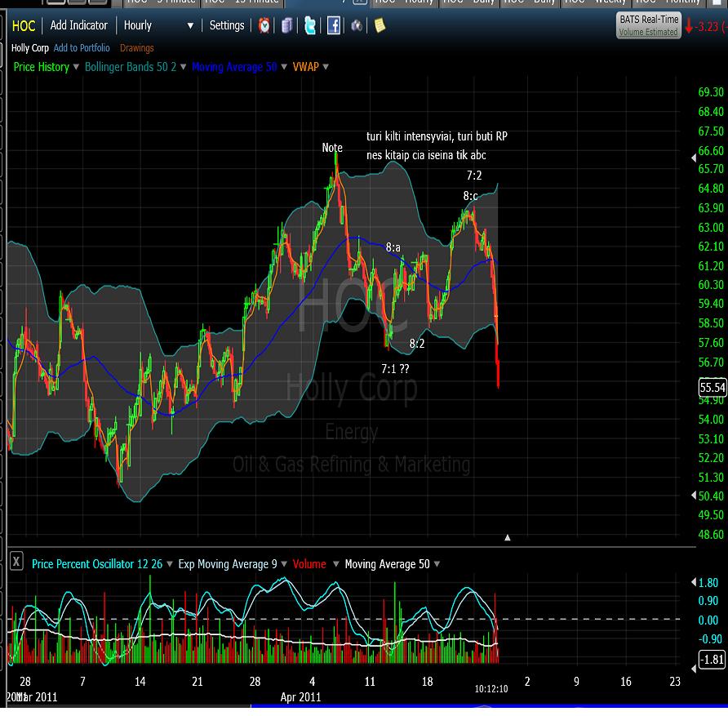Open the documents copy icon in toolbar
728x716 pixels.
pyautogui.click(x=287, y=26)
